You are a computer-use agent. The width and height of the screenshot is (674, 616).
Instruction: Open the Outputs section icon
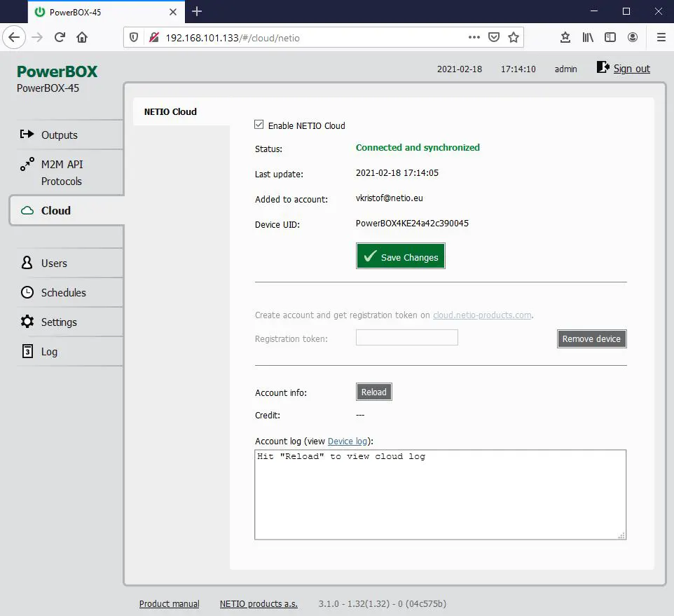[27, 134]
